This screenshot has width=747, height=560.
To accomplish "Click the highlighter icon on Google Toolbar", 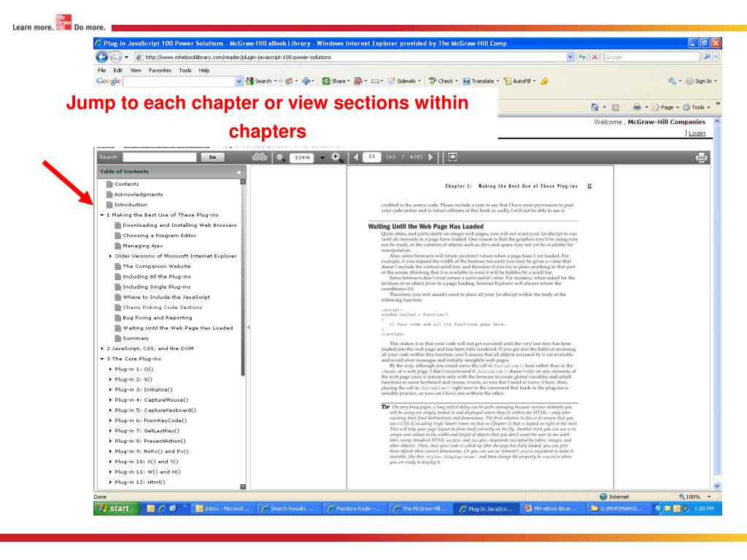I will click(x=544, y=82).
